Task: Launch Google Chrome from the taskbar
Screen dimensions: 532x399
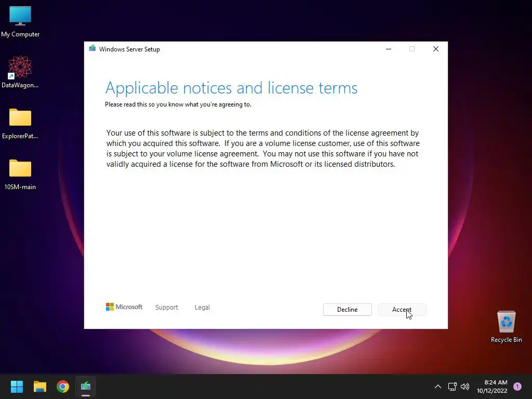Action: pos(63,387)
